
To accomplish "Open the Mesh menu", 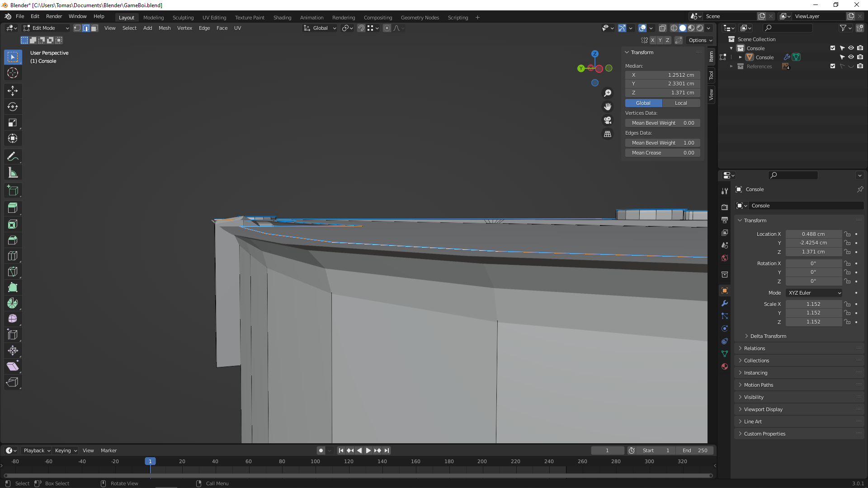I will 165,28.
